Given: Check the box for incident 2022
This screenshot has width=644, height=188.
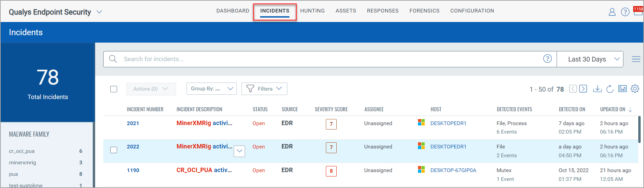Looking at the screenshot, I should coord(114,150).
